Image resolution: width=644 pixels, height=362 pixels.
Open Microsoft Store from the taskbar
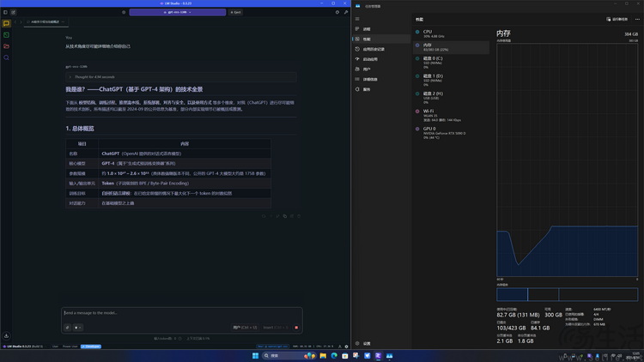[345, 355]
